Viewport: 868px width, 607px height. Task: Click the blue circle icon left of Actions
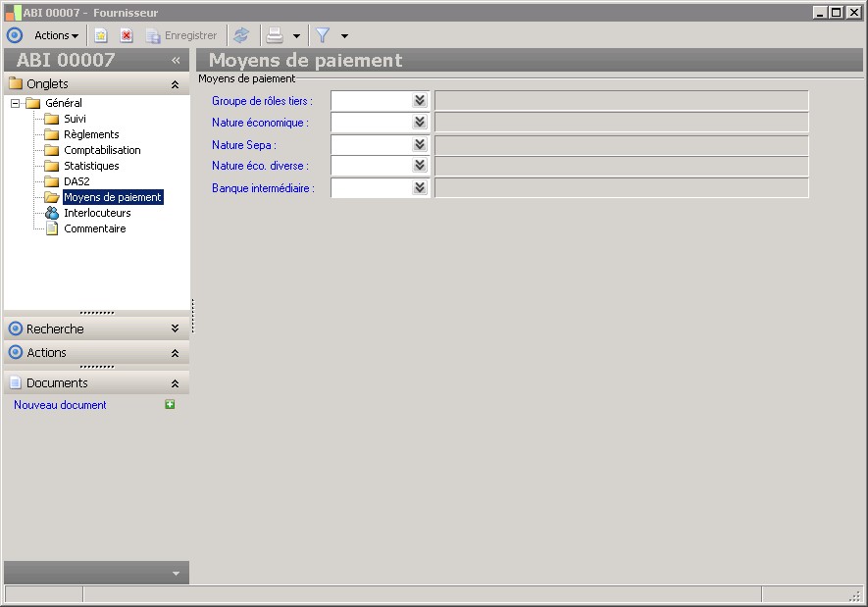15,35
